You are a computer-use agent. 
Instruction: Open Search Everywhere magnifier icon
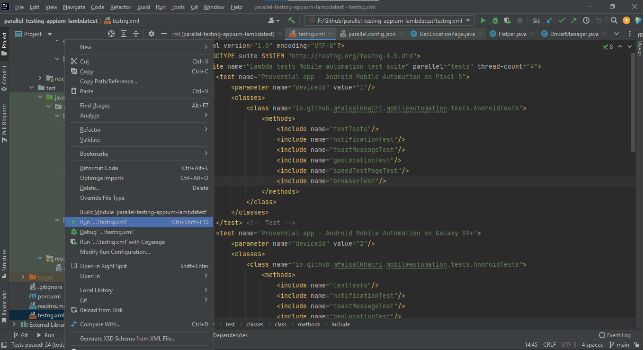point(614,20)
